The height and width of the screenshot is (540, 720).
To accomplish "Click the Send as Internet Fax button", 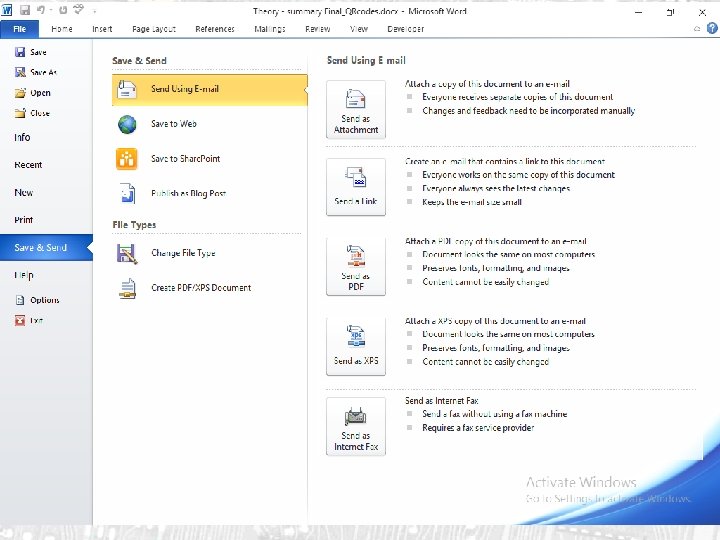I will click(x=356, y=426).
